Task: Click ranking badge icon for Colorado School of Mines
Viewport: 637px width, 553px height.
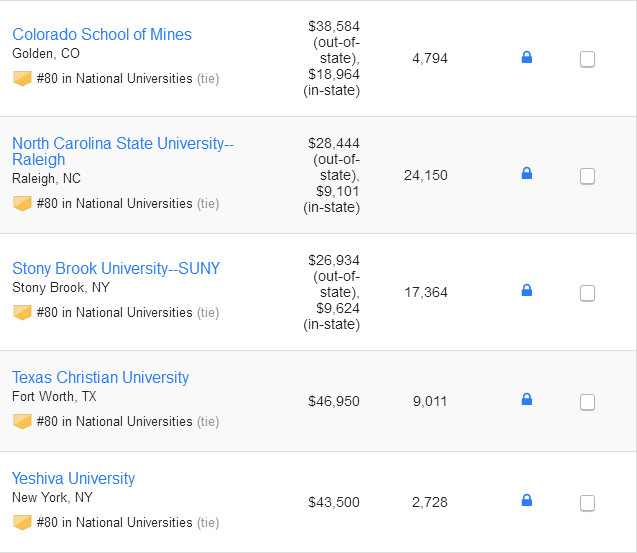Action: pyautogui.click(x=22, y=78)
